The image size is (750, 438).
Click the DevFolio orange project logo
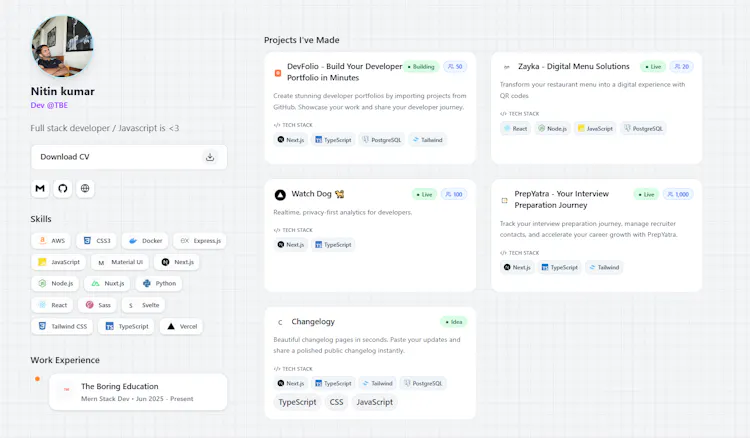tap(277, 73)
